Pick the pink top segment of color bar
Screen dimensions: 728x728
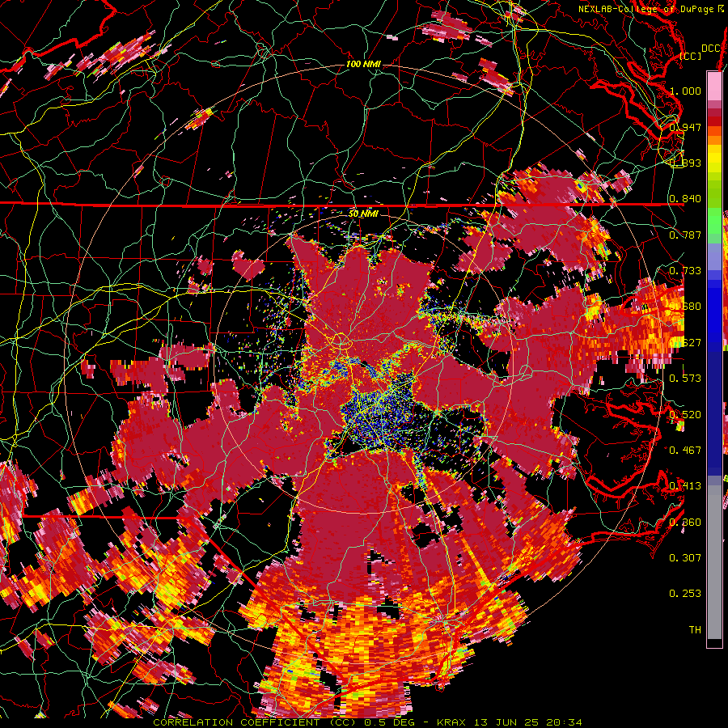click(714, 86)
